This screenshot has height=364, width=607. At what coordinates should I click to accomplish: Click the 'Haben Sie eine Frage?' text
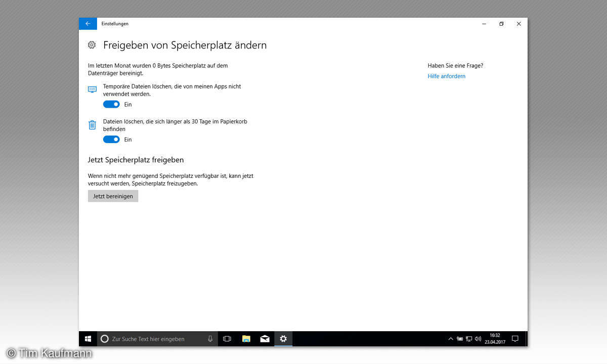tap(455, 66)
